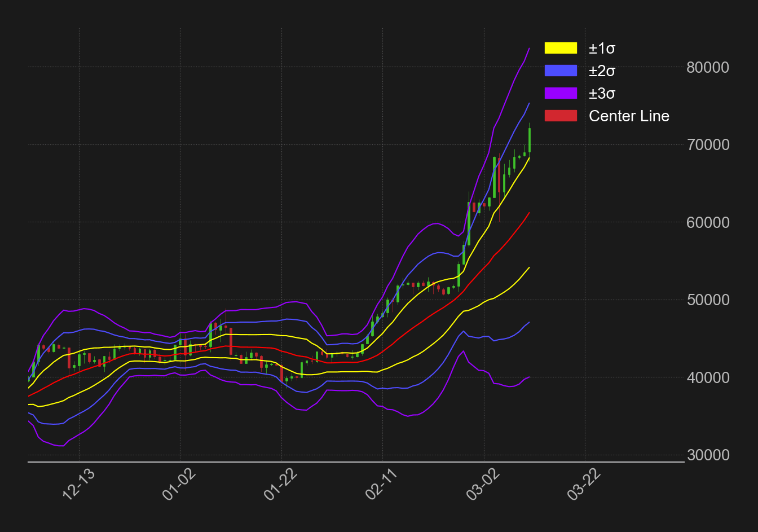Click the yellow ±1σ legend swatch

click(x=561, y=49)
